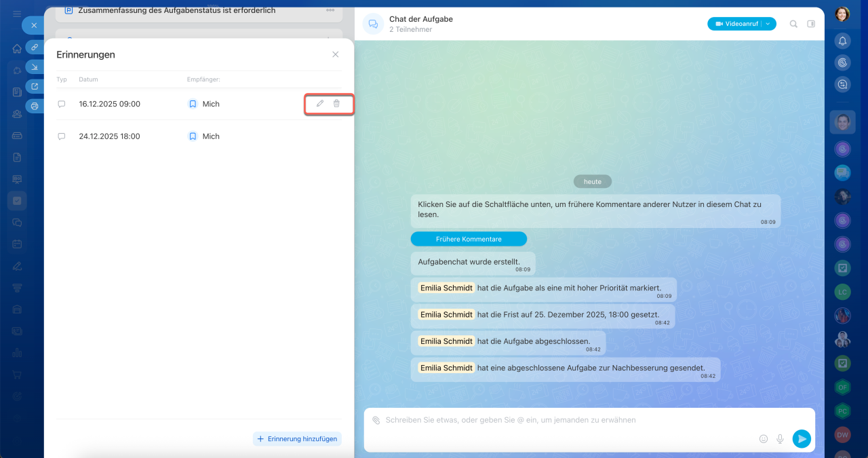Screen dimensions: 868x458
Task: Click Emilia Schmidt in abgeschlossen message
Action: (x=446, y=341)
